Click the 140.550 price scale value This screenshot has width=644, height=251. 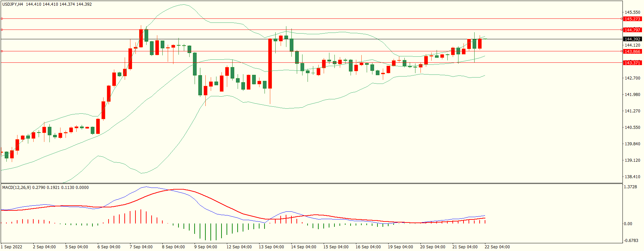tap(632, 128)
